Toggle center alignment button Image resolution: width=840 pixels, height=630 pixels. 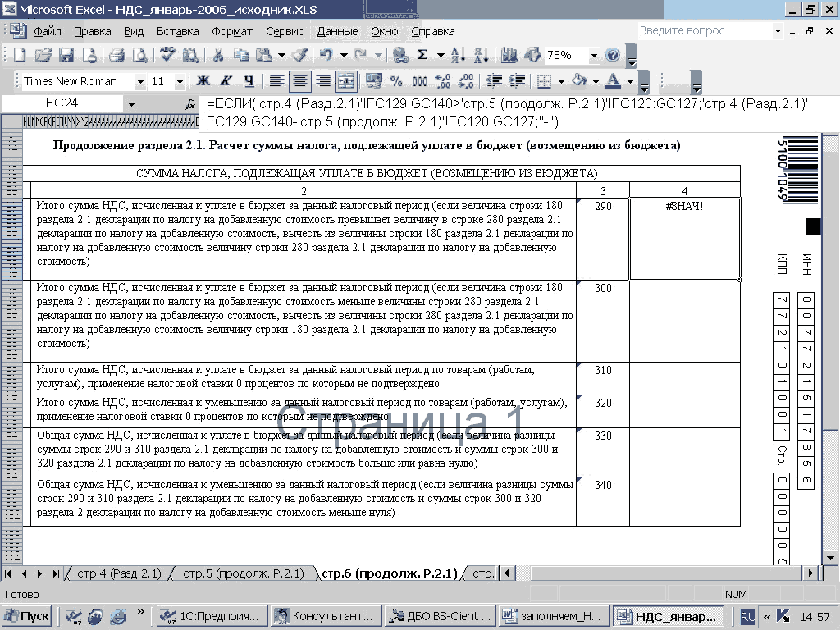[x=300, y=81]
